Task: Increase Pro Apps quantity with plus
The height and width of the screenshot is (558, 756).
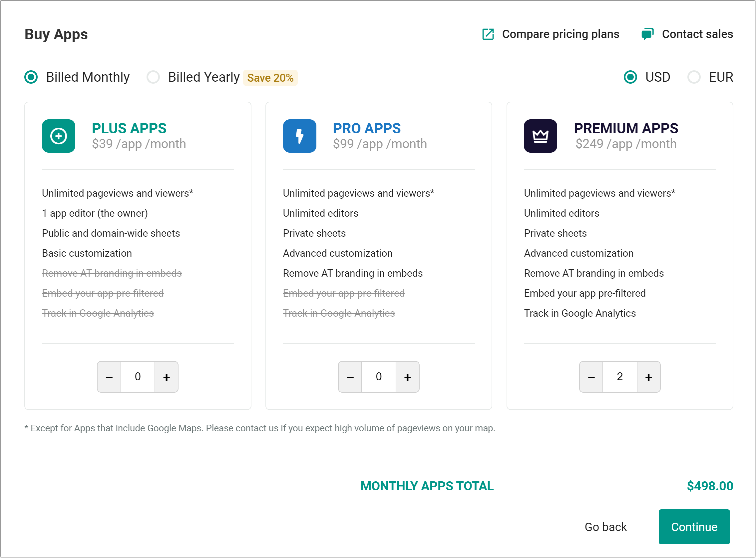Action: 408,377
